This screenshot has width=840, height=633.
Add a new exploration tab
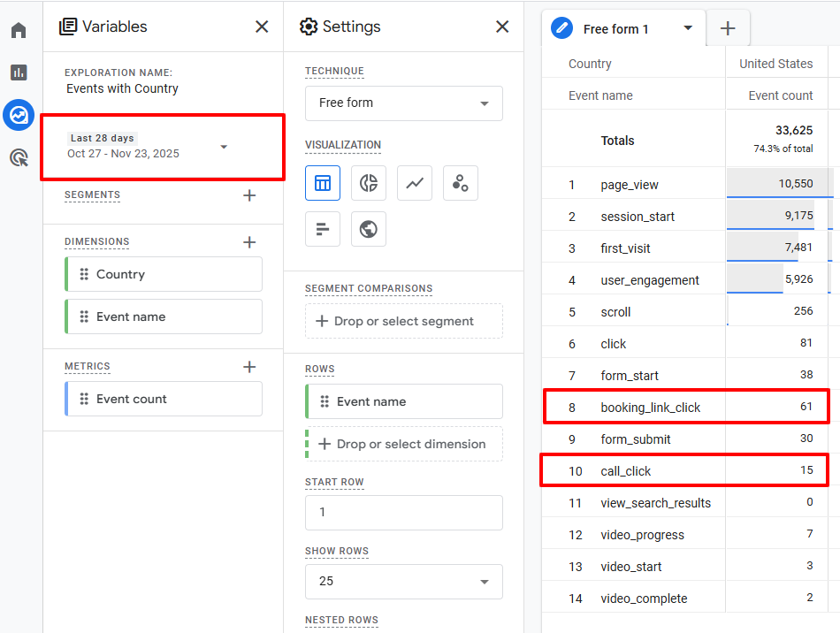coord(728,27)
